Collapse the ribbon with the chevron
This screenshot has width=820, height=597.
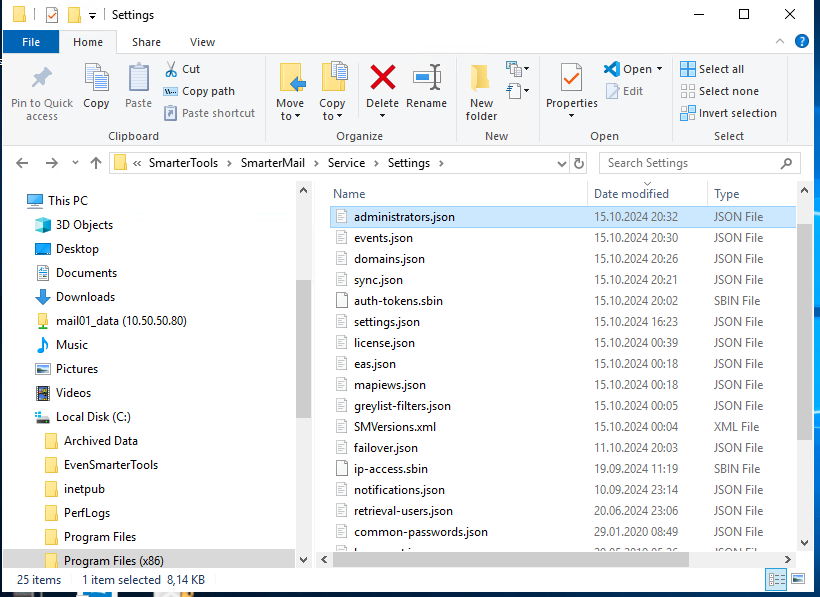pos(780,42)
